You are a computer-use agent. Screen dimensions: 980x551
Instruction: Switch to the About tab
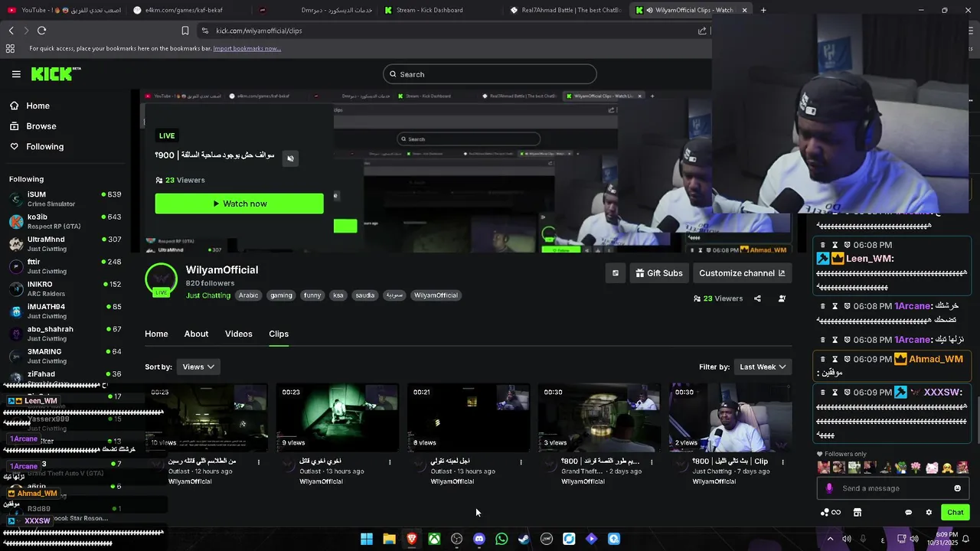click(x=196, y=334)
